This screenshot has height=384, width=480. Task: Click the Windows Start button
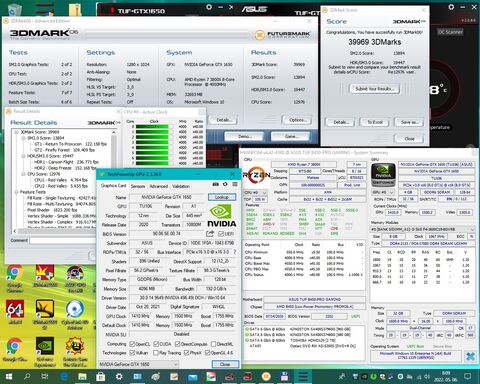click(9, 377)
